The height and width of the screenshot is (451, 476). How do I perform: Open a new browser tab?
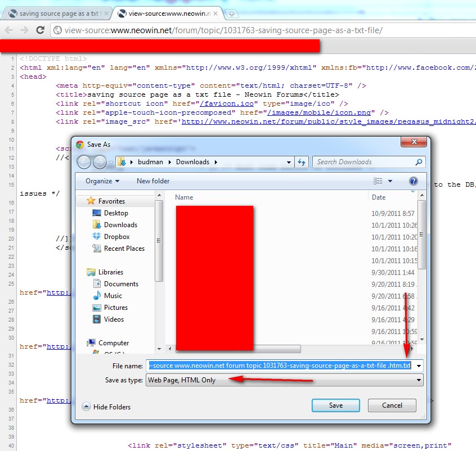point(232,13)
